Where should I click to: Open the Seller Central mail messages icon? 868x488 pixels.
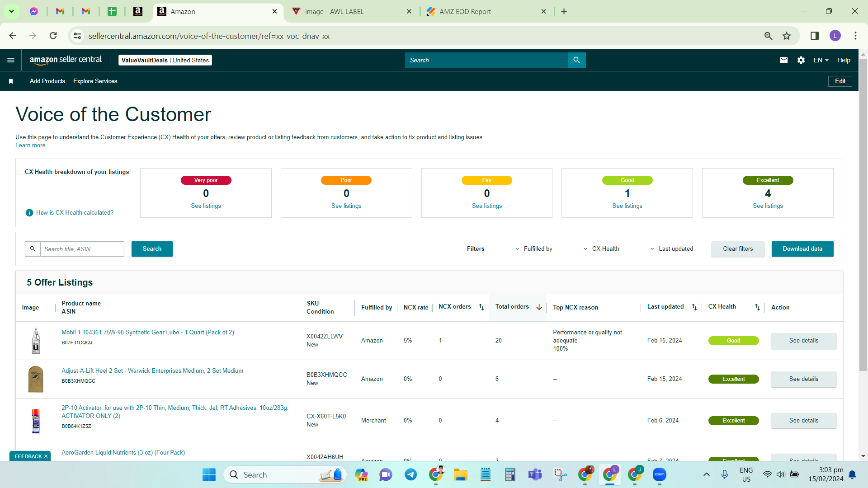pyautogui.click(x=784, y=60)
